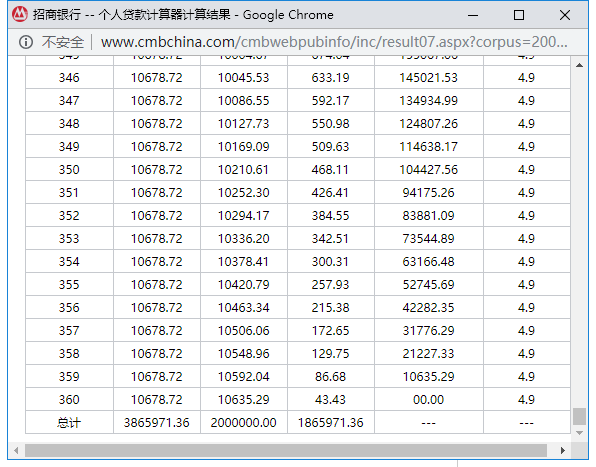Close the loan calculator window

click(565, 15)
